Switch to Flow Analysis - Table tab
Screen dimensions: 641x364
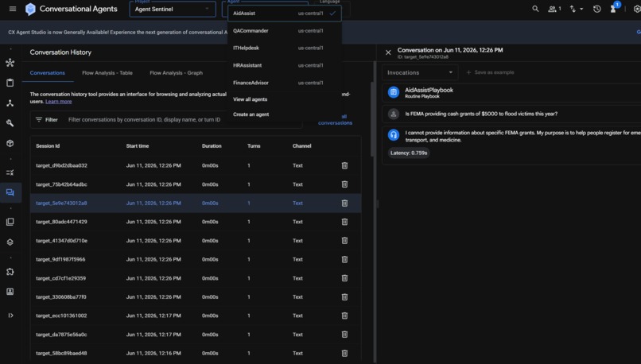(107, 72)
